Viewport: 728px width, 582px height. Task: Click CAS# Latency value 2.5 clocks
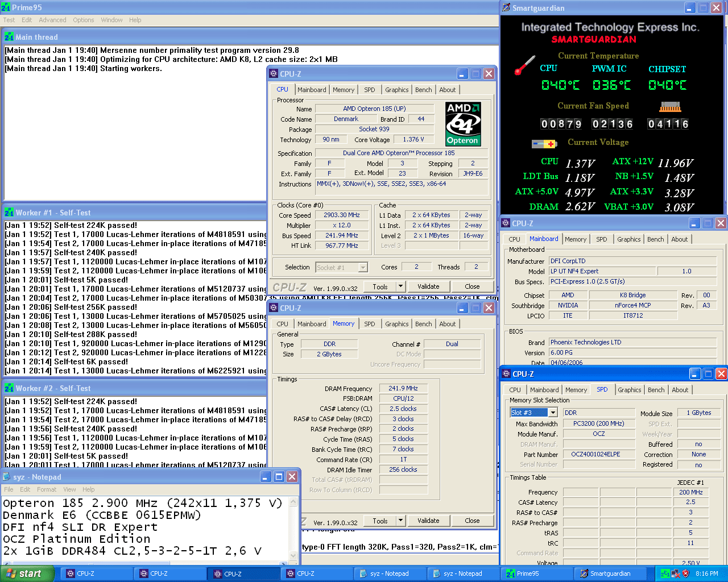pos(403,409)
